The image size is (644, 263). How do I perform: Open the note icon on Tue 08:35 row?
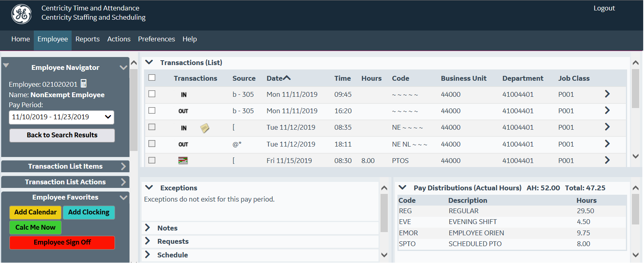click(205, 128)
